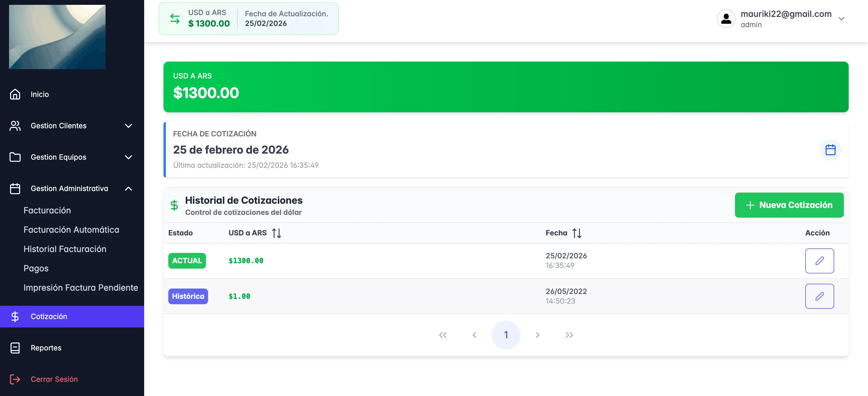Sort by USD a ARS column arrows
868x396 pixels.
(x=276, y=233)
